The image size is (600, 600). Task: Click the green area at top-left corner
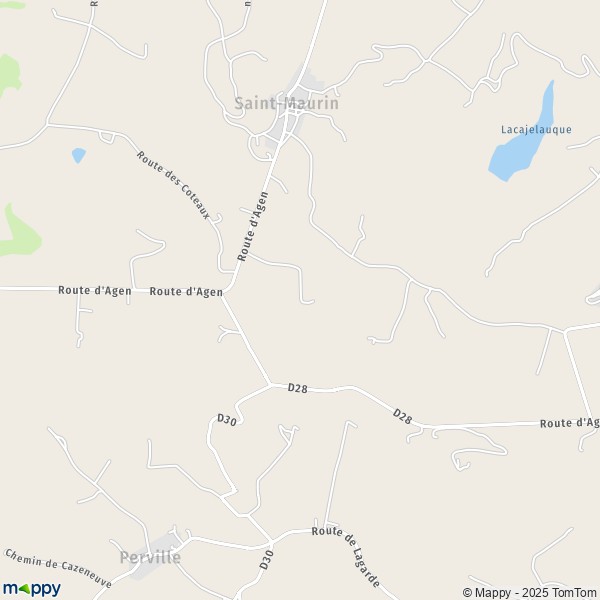(x=12, y=5)
